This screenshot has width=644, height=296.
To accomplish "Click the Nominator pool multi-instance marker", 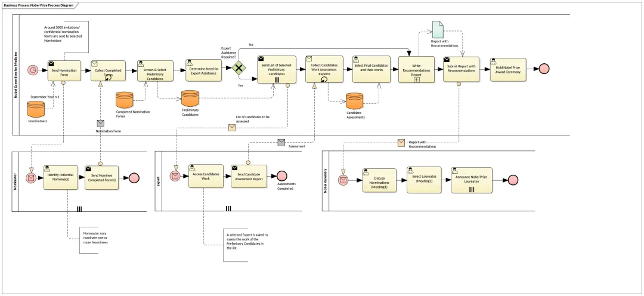I will click(x=79, y=208).
